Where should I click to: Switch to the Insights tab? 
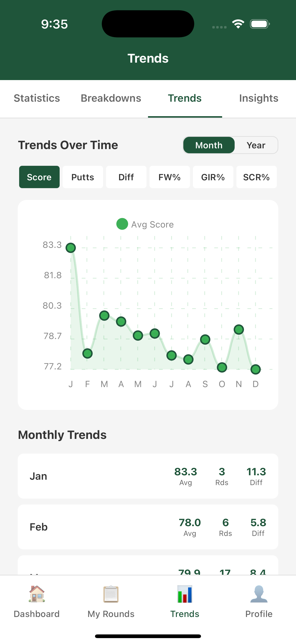click(x=259, y=98)
